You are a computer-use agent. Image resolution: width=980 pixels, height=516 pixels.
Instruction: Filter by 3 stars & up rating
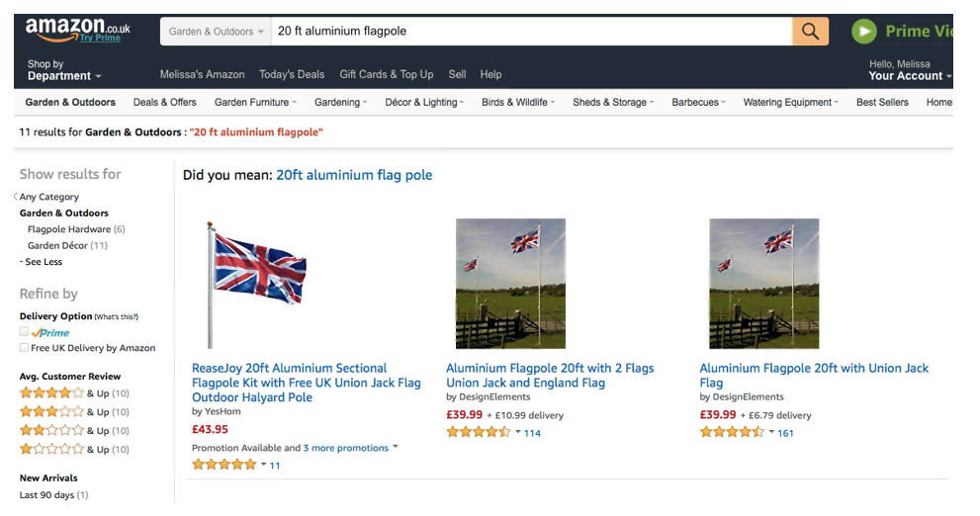(x=51, y=412)
